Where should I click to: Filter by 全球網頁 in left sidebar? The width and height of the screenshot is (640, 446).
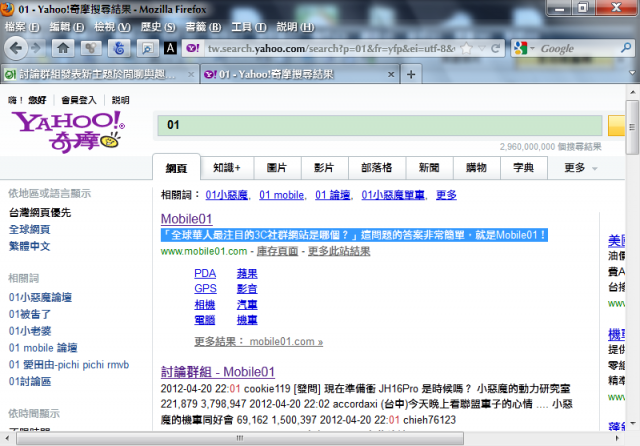point(29,229)
